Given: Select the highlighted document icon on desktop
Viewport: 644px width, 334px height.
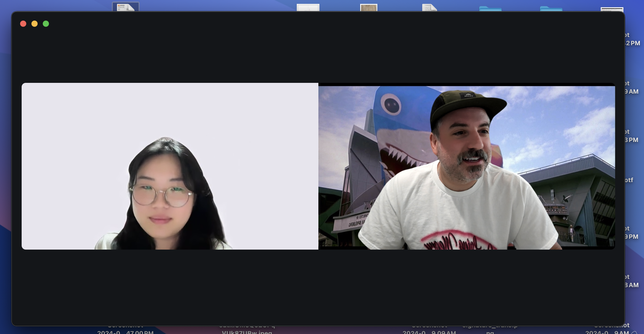Looking at the screenshot, I should (126, 7).
